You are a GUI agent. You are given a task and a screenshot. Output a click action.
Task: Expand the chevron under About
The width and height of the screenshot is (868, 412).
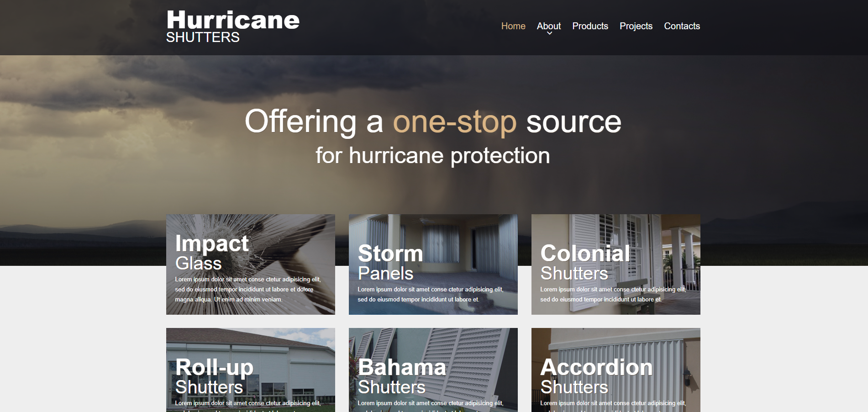click(x=549, y=33)
